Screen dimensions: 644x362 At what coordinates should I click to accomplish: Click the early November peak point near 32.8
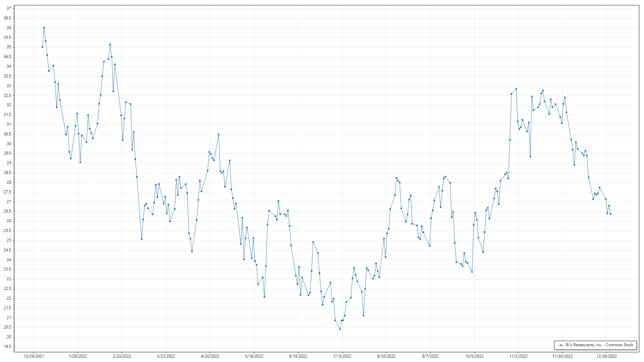[516, 89]
